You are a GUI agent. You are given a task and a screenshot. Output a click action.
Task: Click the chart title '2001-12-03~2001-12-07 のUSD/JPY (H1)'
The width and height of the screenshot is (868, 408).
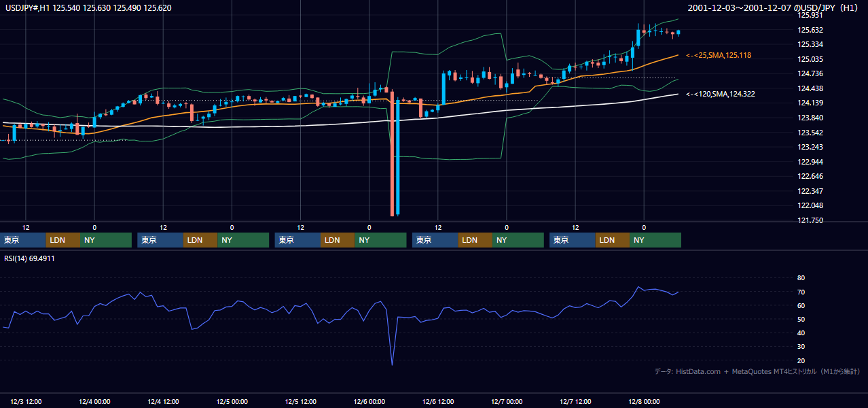tap(774, 7)
